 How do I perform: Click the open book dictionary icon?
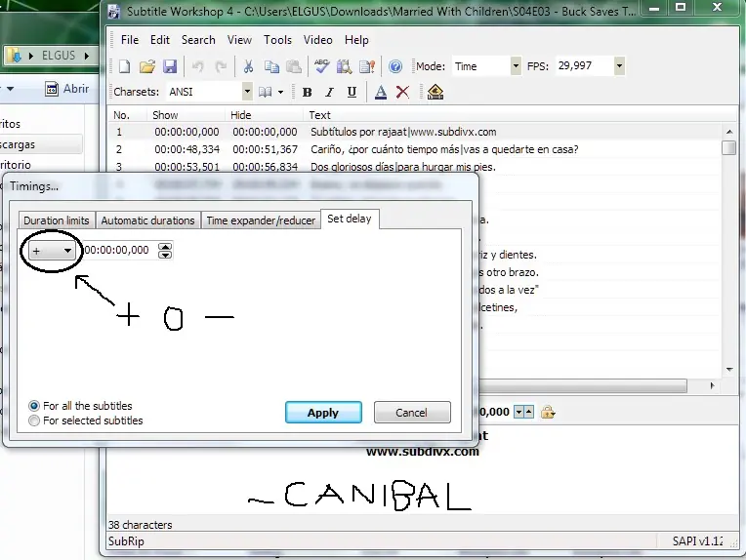[x=265, y=92]
